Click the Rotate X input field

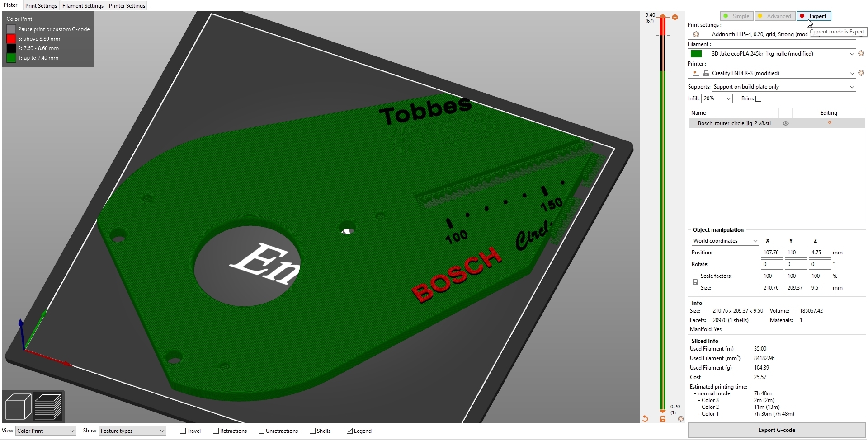772,264
